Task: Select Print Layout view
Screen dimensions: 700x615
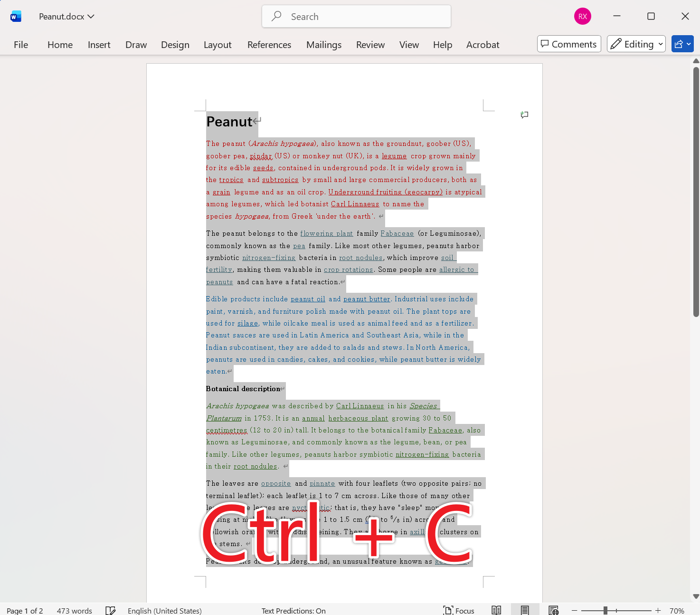Action: 525,610
